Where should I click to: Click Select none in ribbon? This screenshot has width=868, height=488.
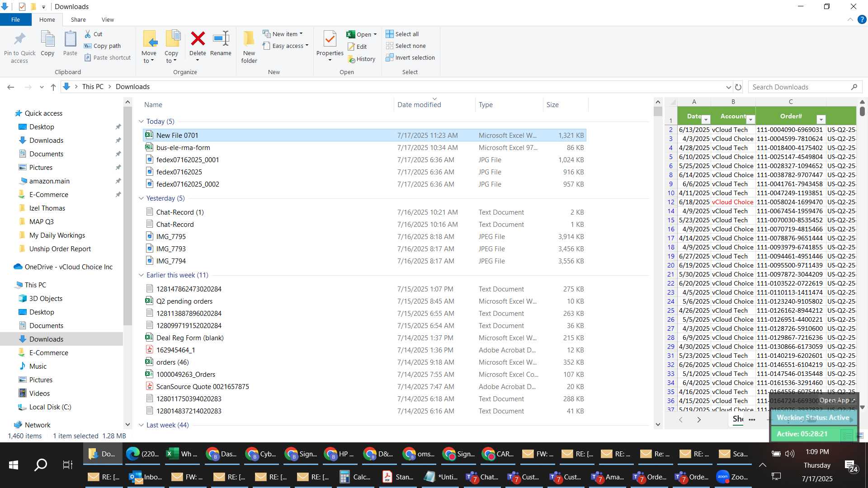[x=406, y=46]
